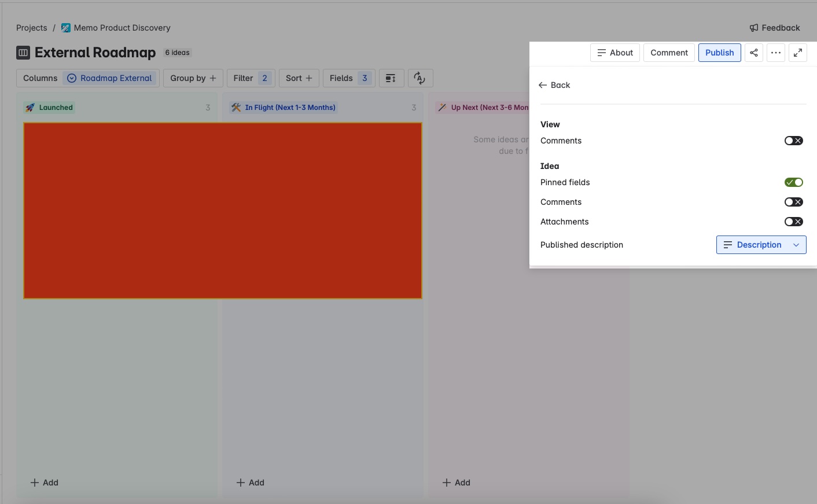This screenshot has height=504, width=817.
Task: Toggle View Comments switch on
Action: (794, 141)
